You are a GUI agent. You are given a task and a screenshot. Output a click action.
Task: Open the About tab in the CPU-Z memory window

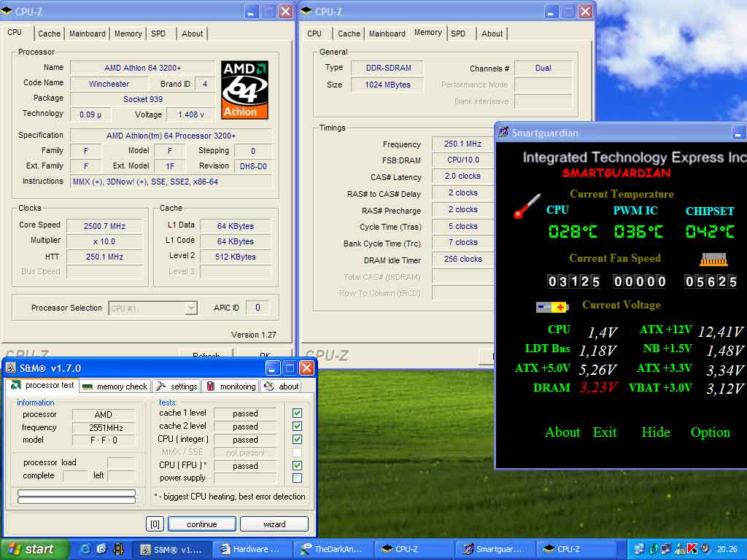(492, 34)
